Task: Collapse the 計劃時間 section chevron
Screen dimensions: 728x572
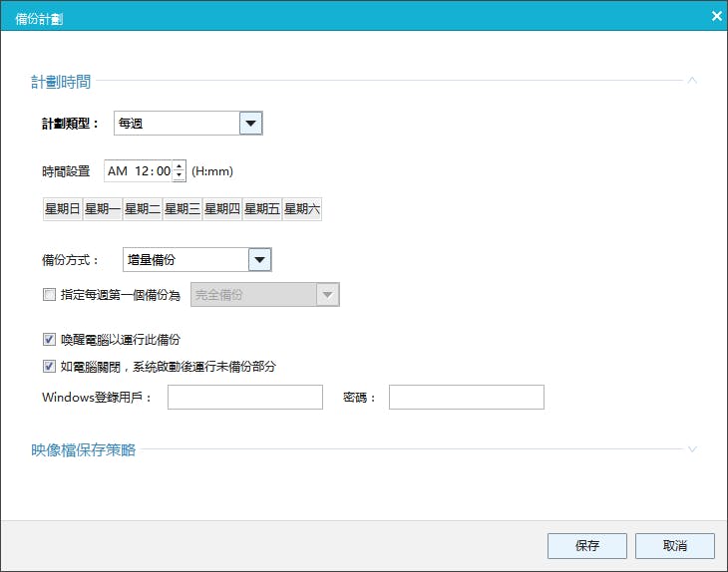Action: 692,81
